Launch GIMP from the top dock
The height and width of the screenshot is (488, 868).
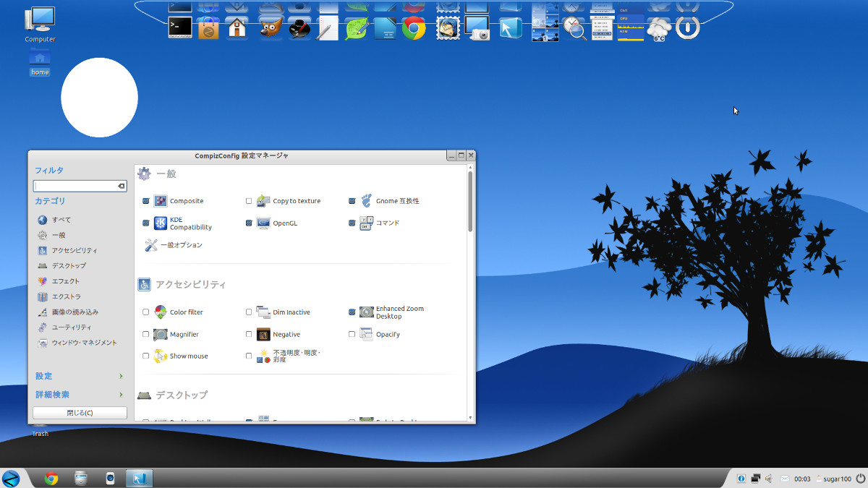tap(271, 28)
